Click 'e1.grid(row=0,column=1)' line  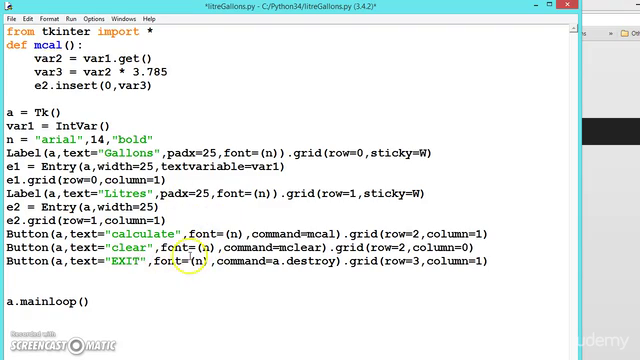tap(86, 180)
